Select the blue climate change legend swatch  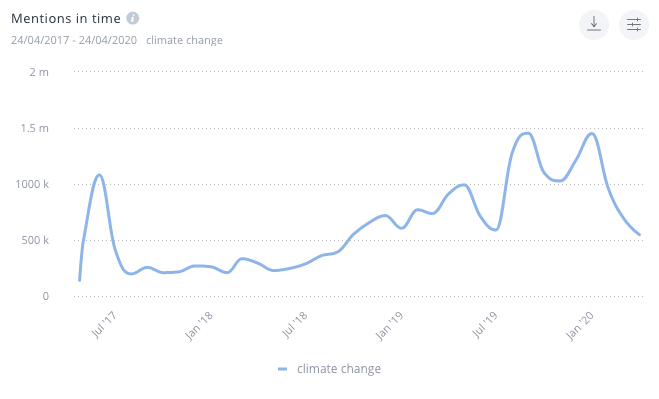point(282,369)
